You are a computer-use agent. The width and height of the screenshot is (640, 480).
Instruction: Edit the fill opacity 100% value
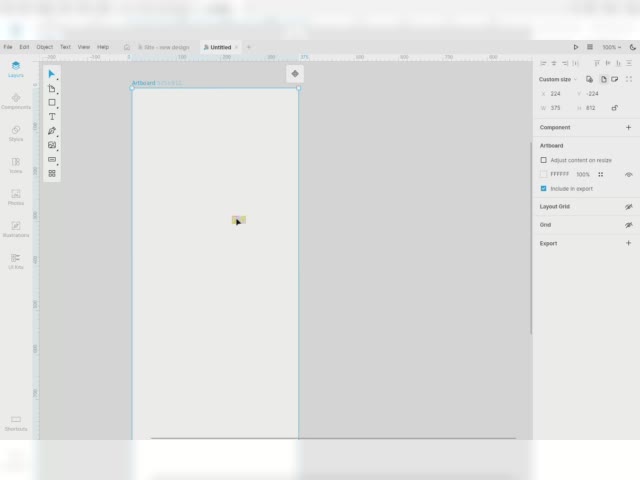583,174
